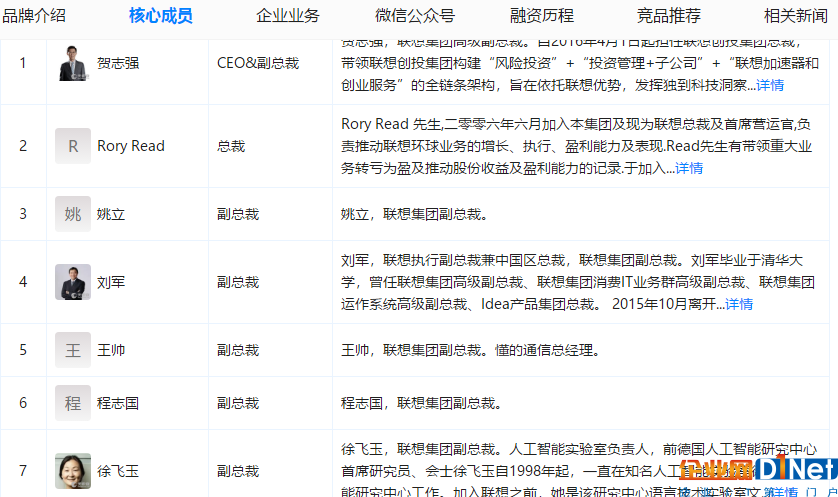Screen dimensions: 838x497
Task: Click 详情 link in 刘军's description
Action: point(739,304)
